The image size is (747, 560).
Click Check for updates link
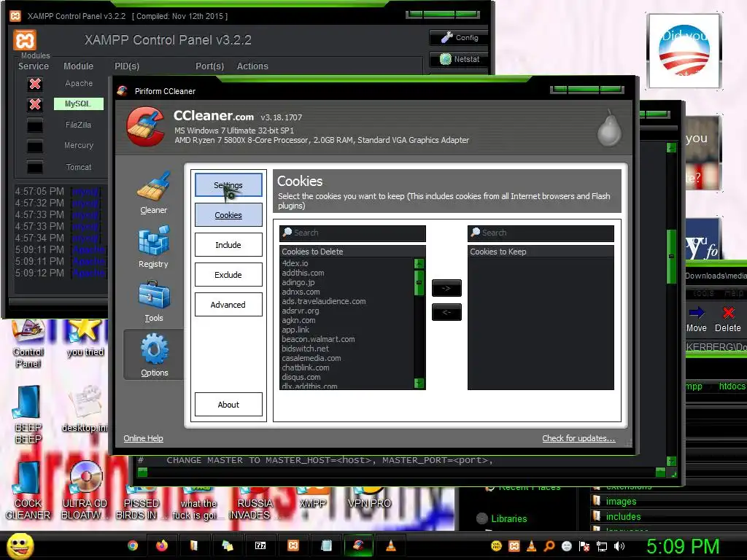point(578,438)
